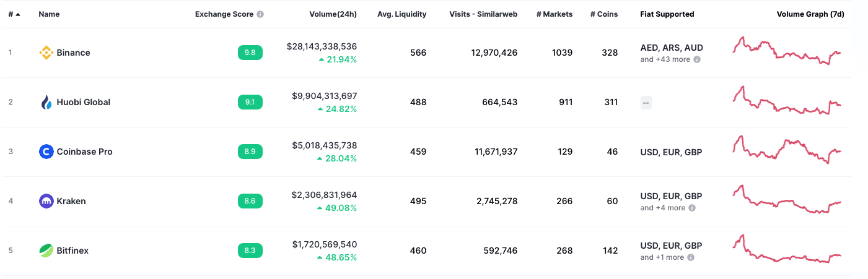
Task: Click Binance 7d volume graph
Action: [787, 51]
